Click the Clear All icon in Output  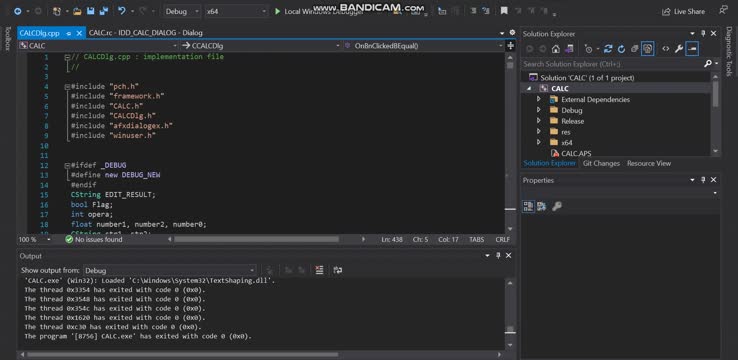pos(320,270)
